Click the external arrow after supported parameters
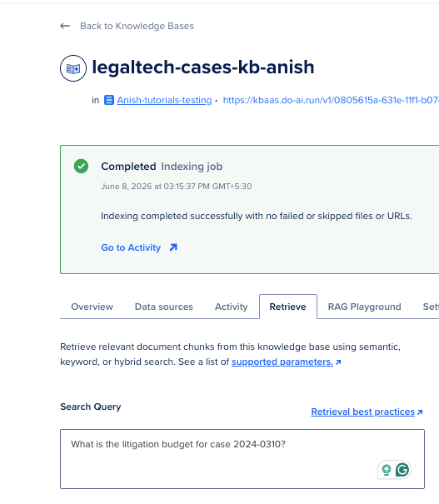 pos(338,362)
